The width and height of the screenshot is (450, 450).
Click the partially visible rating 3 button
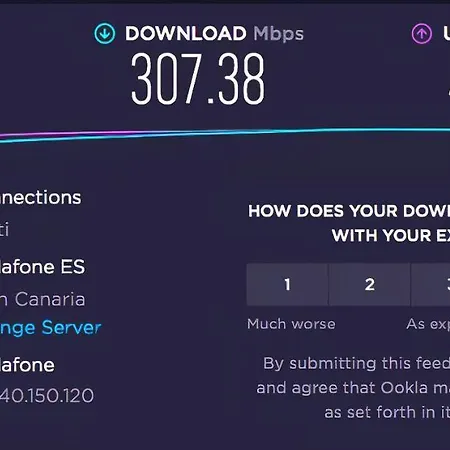[x=431, y=284]
